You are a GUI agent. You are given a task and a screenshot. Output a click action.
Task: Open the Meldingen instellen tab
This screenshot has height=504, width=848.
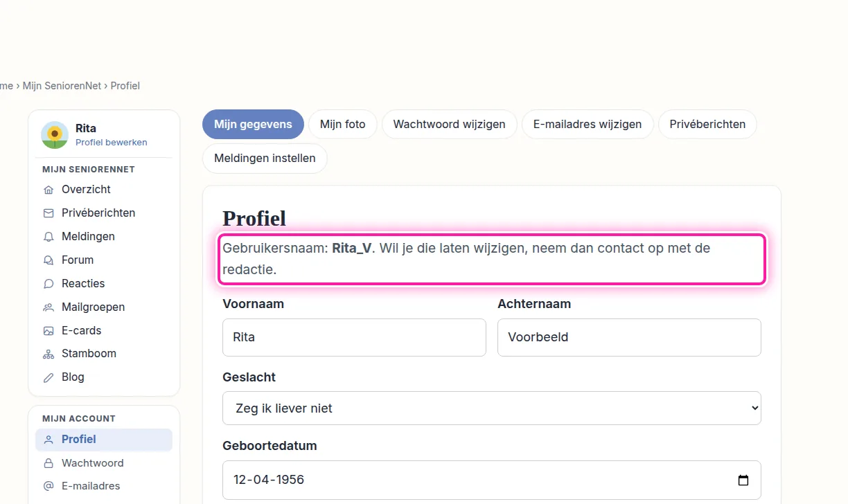265,159
